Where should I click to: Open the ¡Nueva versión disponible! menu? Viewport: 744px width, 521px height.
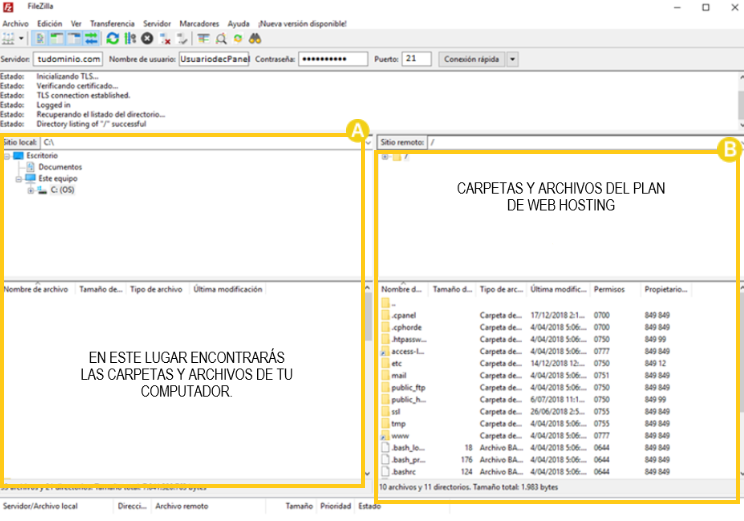302,23
